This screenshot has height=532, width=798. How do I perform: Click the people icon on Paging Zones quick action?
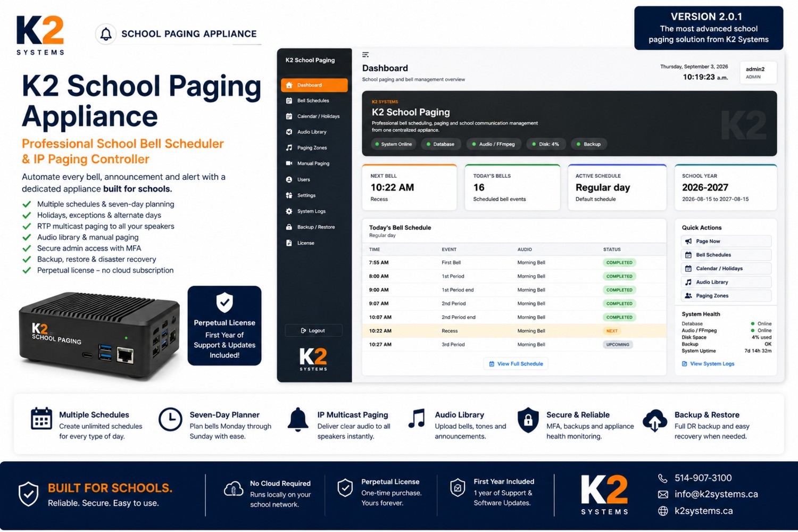point(688,296)
